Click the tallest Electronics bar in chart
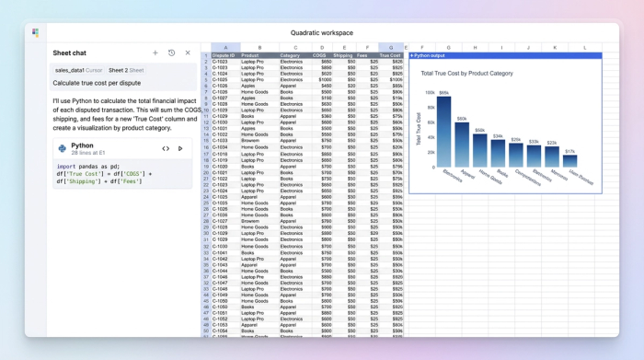 click(443, 132)
